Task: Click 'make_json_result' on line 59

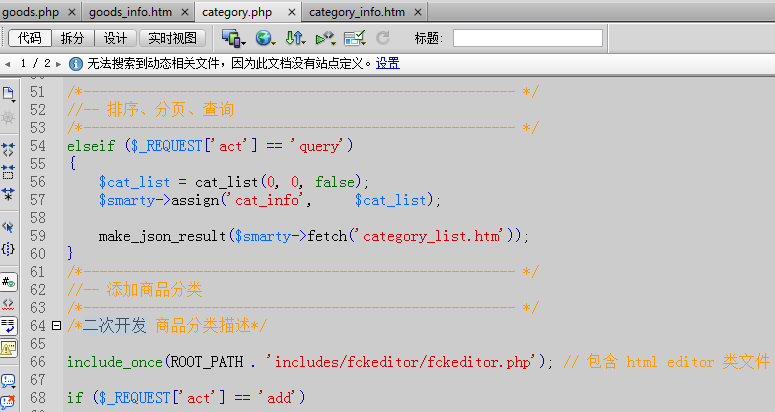Action: [x=162, y=236]
